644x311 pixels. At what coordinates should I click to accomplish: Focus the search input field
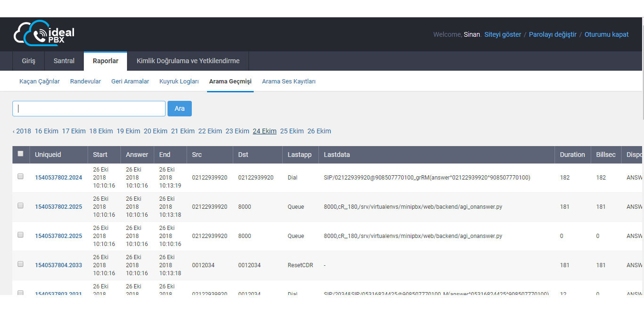point(89,108)
